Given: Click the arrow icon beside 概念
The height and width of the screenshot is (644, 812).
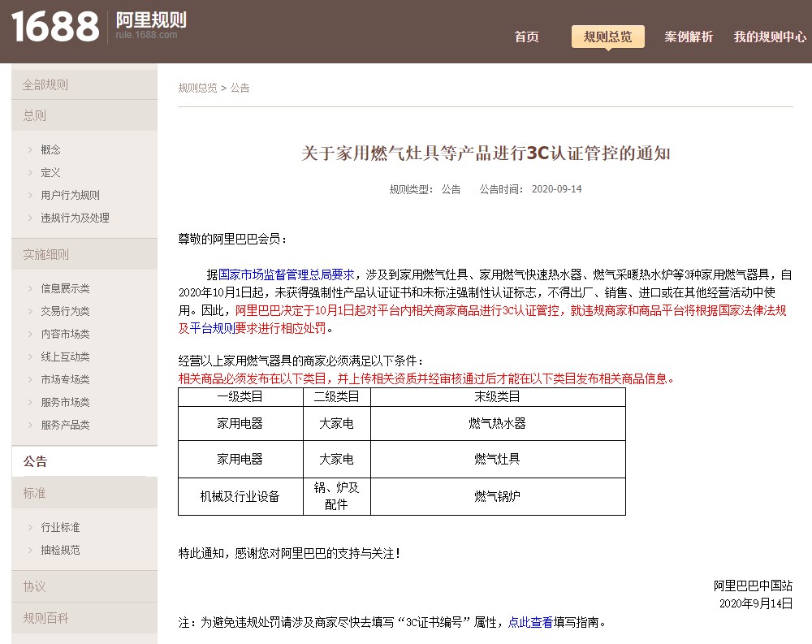Looking at the screenshot, I should (31, 149).
